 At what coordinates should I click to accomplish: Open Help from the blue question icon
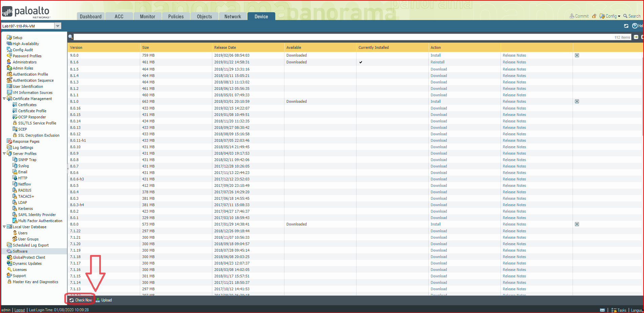[635, 26]
